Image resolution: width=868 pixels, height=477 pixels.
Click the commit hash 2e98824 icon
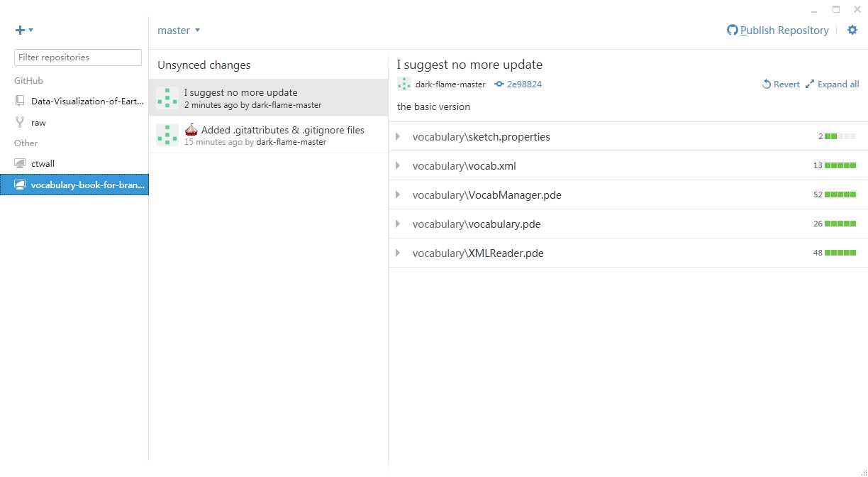point(499,84)
